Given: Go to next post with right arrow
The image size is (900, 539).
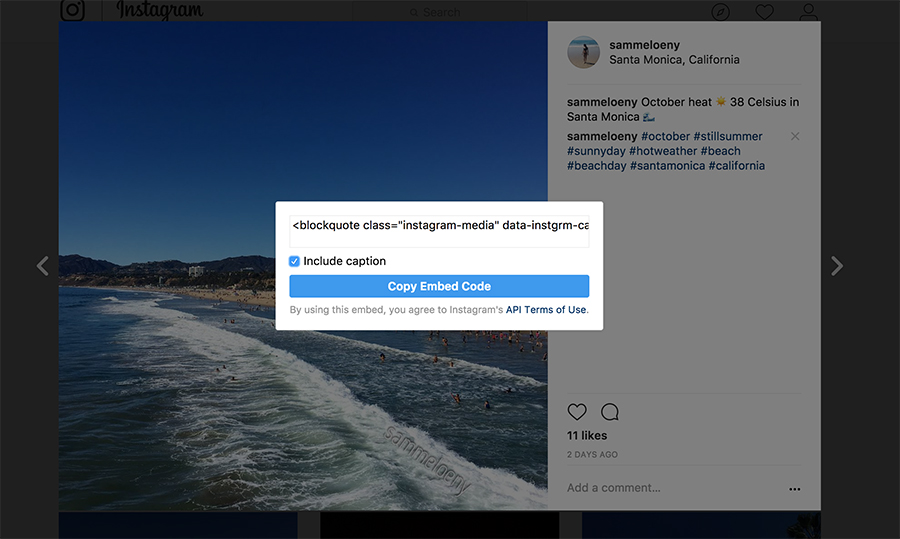Looking at the screenshot, I should tap(837, 266).
